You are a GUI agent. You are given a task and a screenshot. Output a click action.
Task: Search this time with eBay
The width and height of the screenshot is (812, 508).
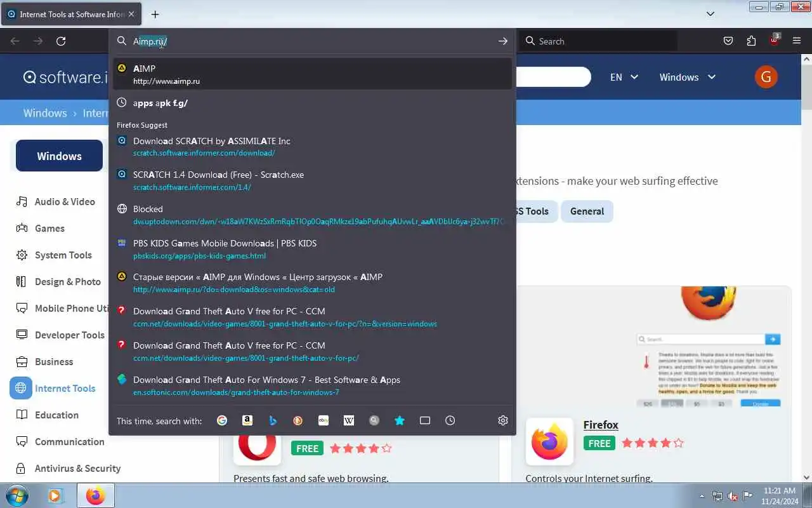[324, 420]
